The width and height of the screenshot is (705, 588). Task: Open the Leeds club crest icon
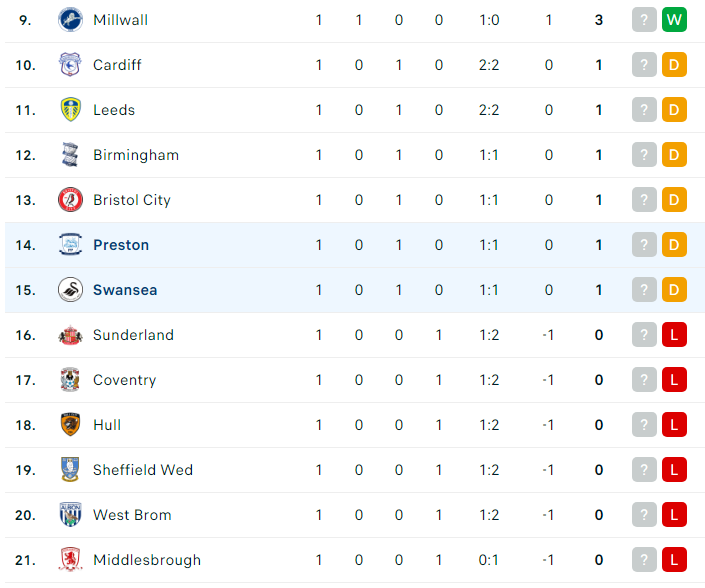(x=71, y=110)
